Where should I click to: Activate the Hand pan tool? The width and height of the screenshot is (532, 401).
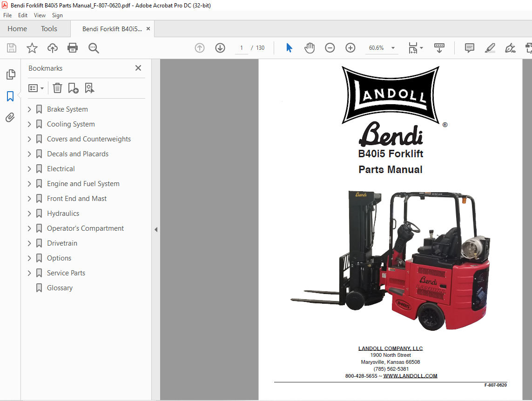[x=310, y=48]
